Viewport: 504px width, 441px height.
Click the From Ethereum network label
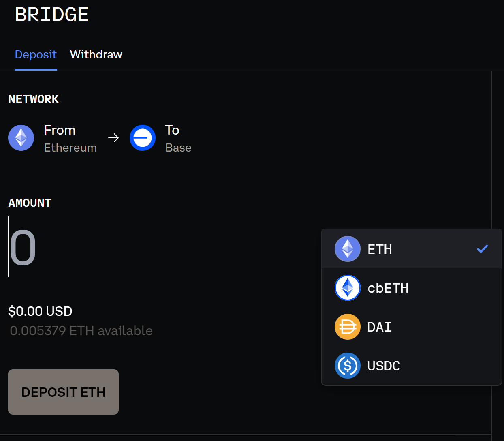coord(70,139)
